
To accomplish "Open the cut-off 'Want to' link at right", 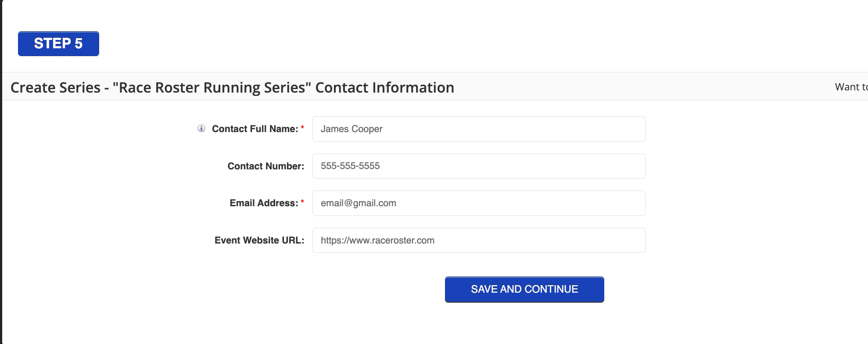I will click(x=850, y=87).
